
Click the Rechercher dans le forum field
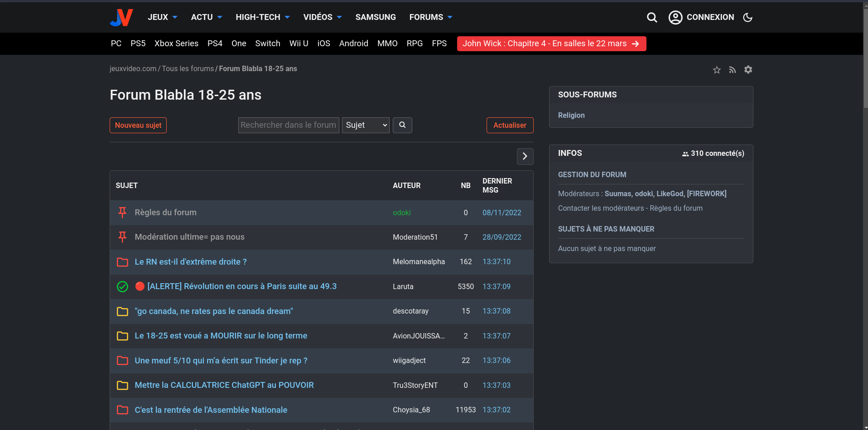pos(288,125)
